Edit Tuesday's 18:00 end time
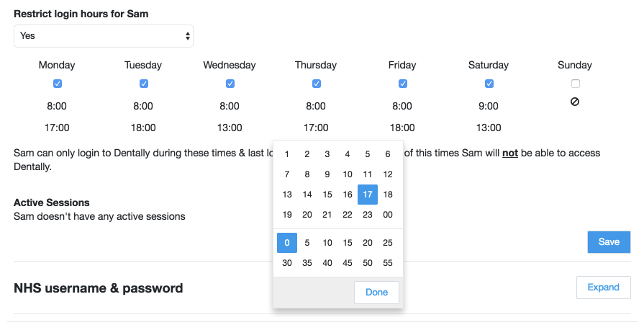The height and width of the screenshot is (325, 644). point(143,128)
